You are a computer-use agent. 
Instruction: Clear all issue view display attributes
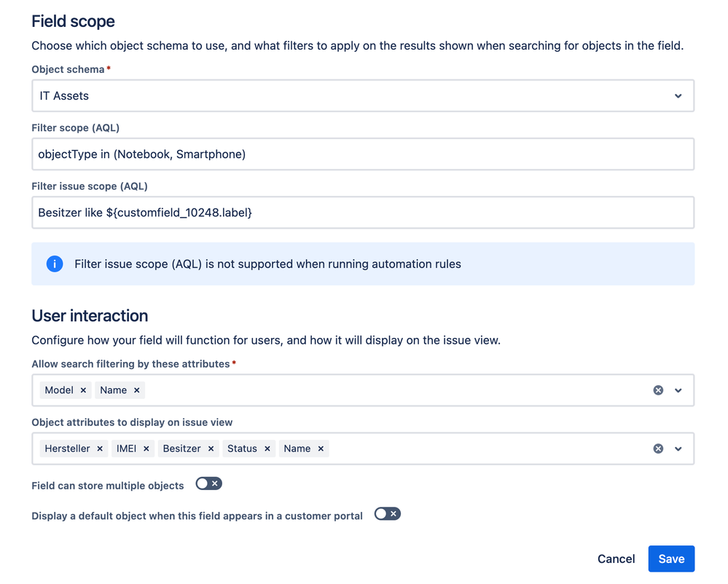point(658,449)
